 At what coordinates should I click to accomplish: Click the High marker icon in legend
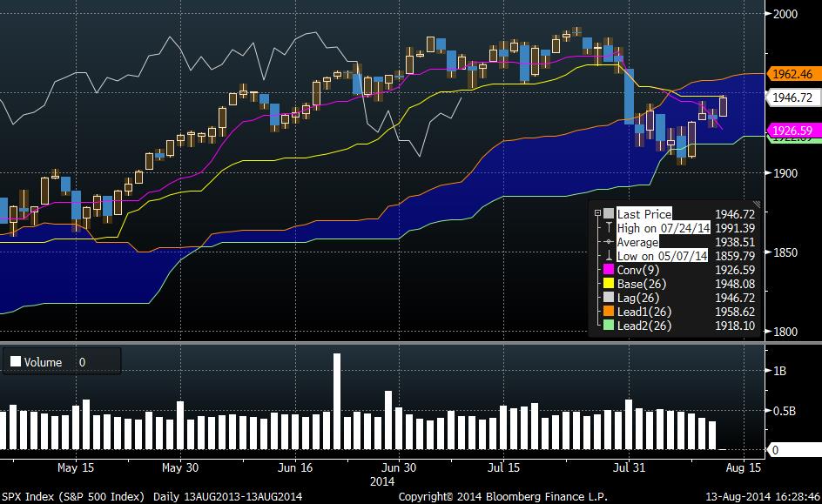[609, 228]
